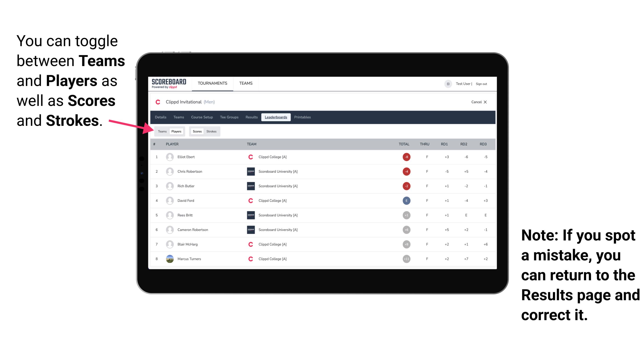Image resolution: width=644 pixels, height=346 pixels.
Task: Click the Players filter button
Action: click(177, 131)
